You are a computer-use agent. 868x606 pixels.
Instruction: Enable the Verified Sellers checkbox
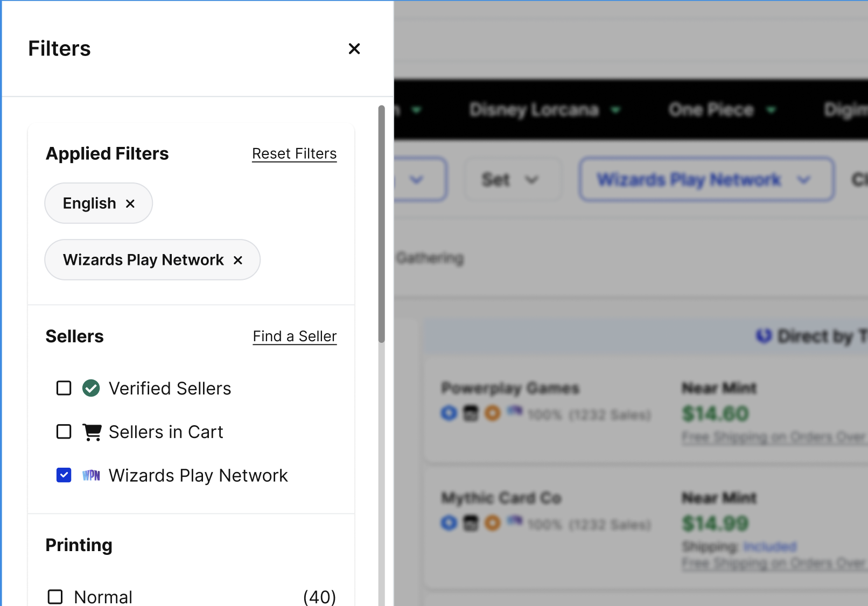pos(64,388)
